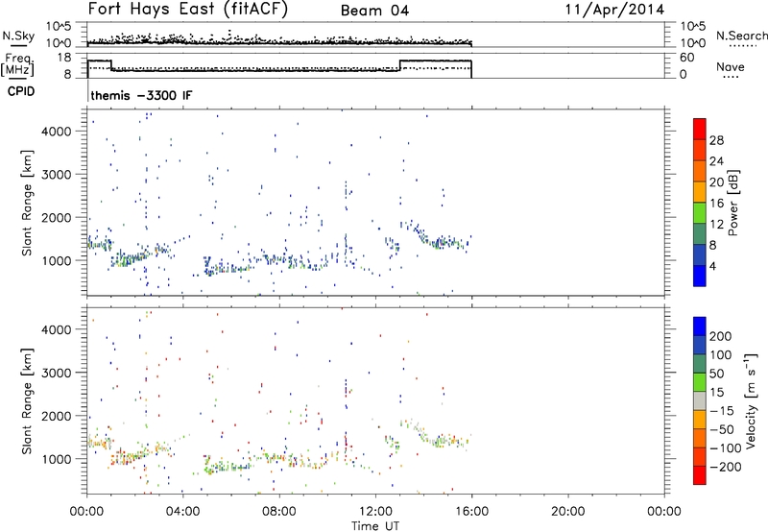Click the date "11/Apr/2014"

615,10
